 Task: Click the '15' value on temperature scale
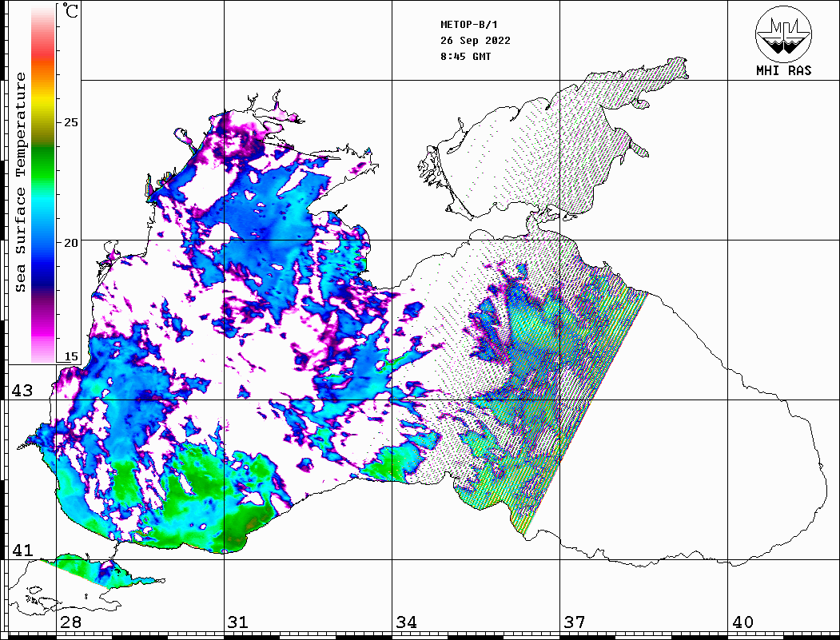[70, 356]
